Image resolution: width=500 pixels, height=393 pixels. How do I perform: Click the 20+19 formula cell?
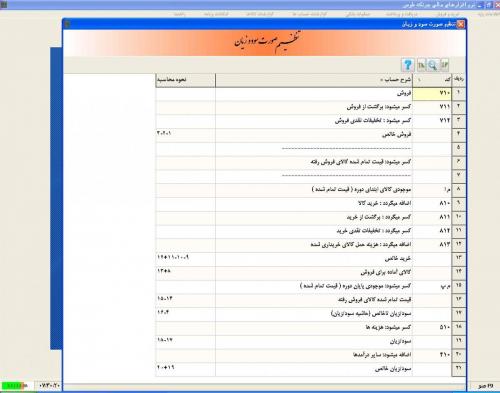click(x=185, y=369)
